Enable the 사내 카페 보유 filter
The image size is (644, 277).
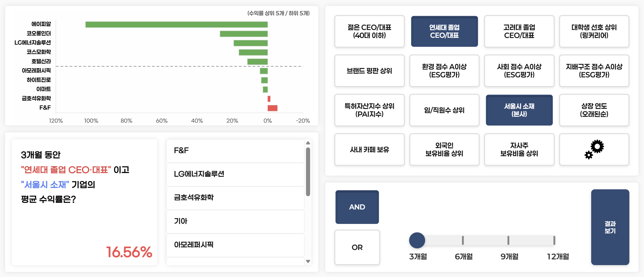tap(369, 149)
